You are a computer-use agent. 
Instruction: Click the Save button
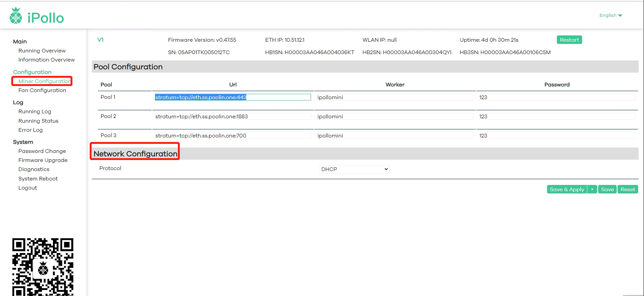pyautogui.click(x=607, y=189)
